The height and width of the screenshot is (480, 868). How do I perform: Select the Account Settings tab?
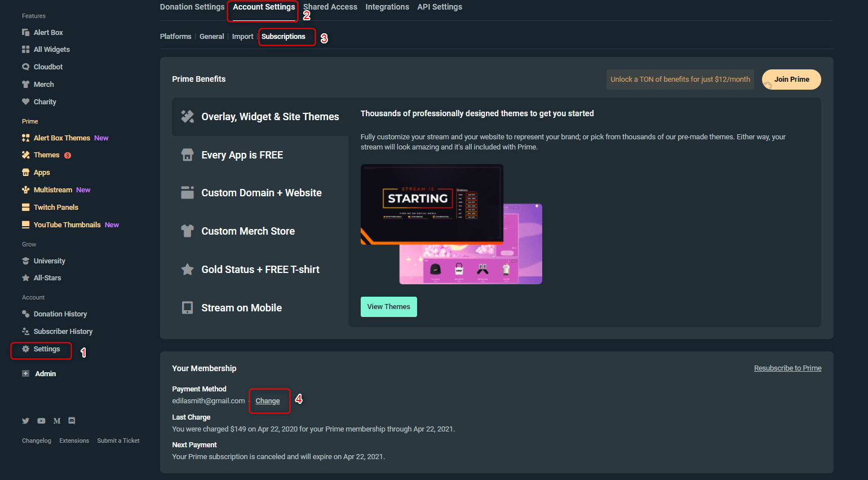click(x=264, y=7)
